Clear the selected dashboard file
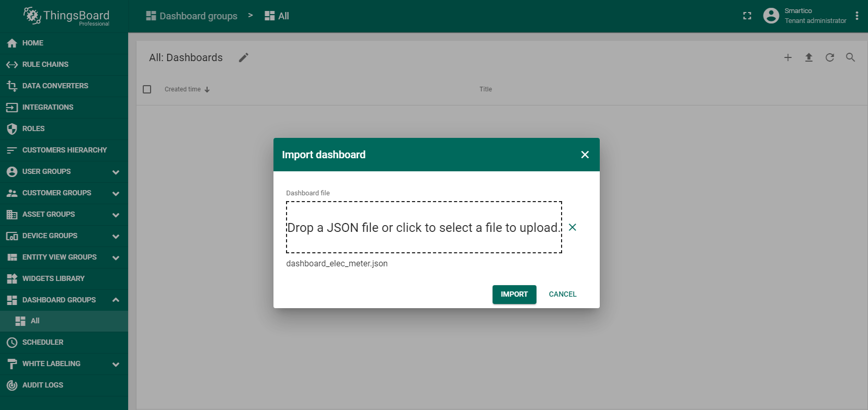868x410 pixels. 573,227
